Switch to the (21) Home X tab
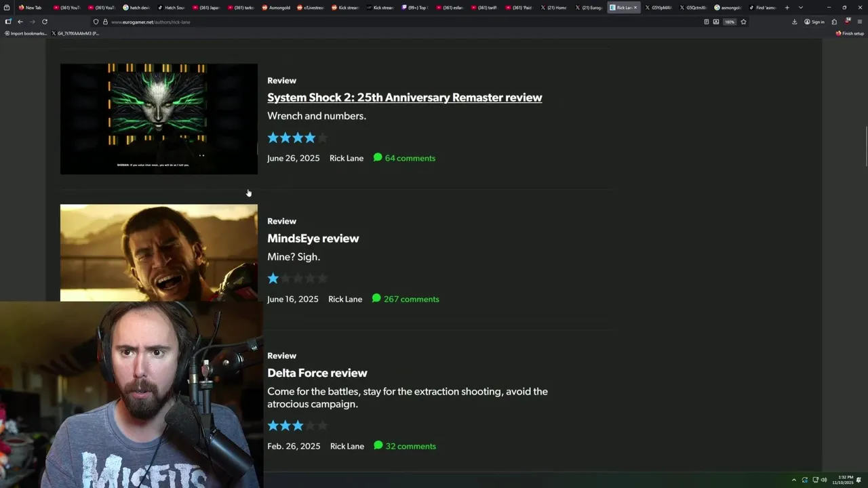Screen dimensions: 868x488 pos(554,7)
